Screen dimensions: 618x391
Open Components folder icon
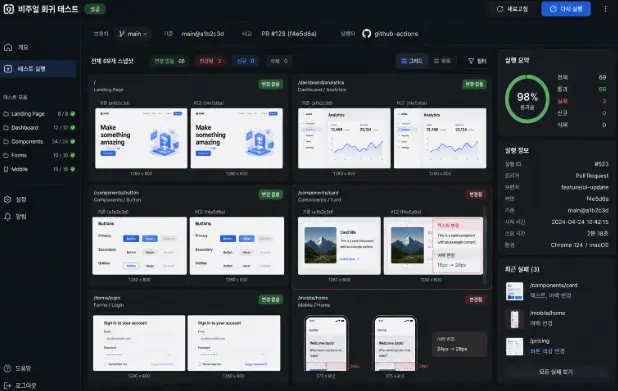pos(6,142)
